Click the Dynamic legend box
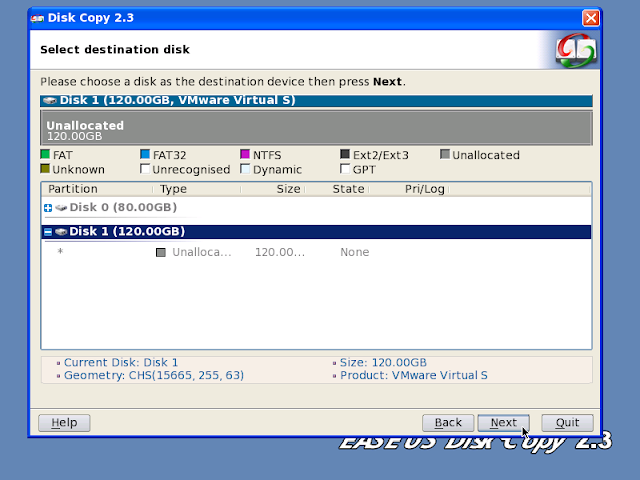The height and width of the screenshot is (480, 640). [x=245, y=169]
